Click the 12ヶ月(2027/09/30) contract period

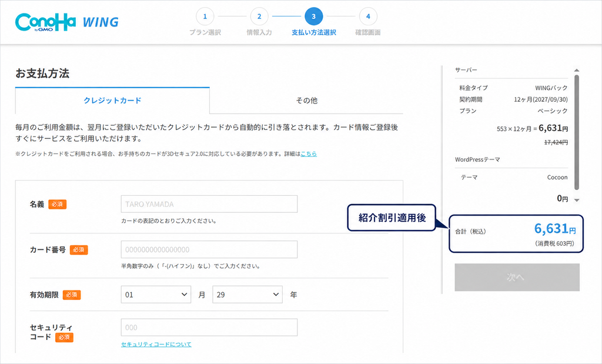click(x=541, y=99)
